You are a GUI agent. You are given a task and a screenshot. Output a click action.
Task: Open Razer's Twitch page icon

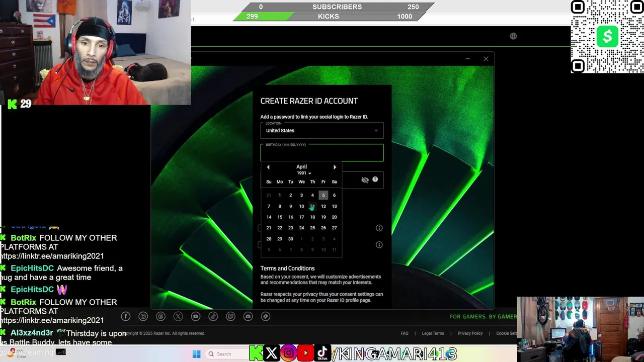[230, 316]
